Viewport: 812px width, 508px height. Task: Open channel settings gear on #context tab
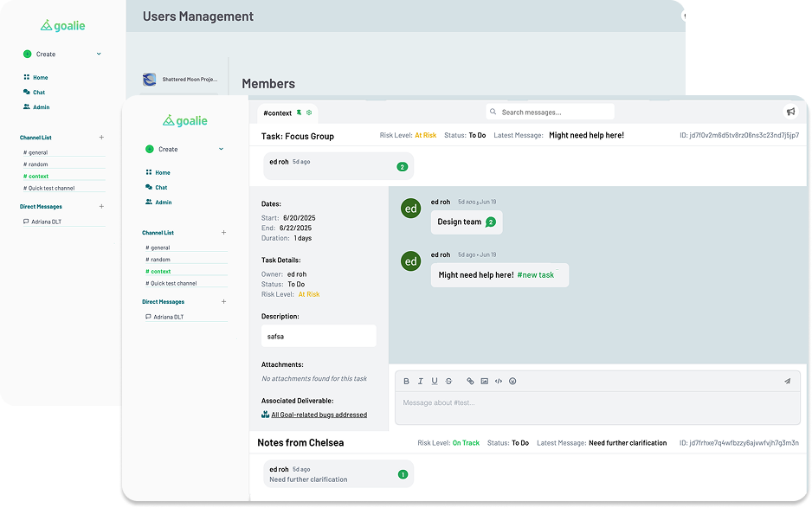click(x=309, y=113)
